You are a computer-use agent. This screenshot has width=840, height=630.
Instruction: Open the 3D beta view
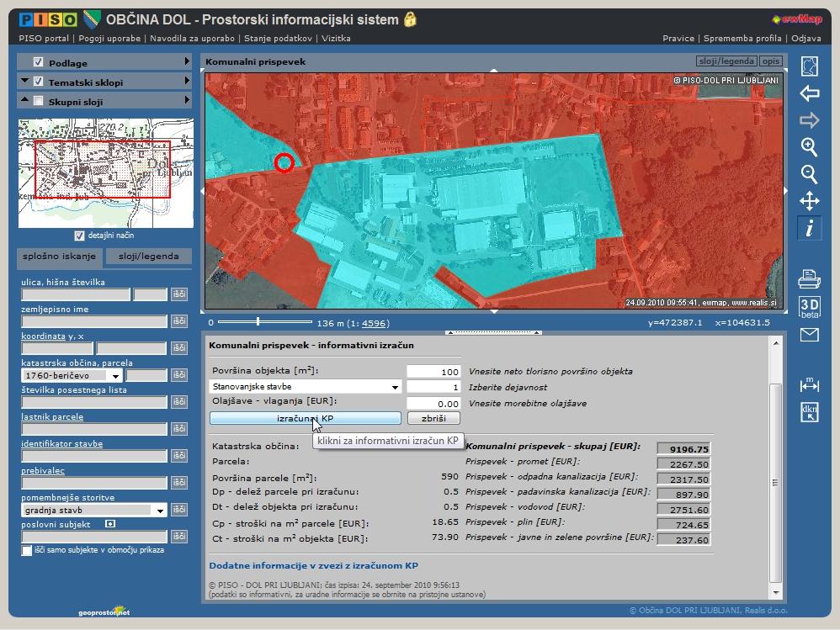809,307
